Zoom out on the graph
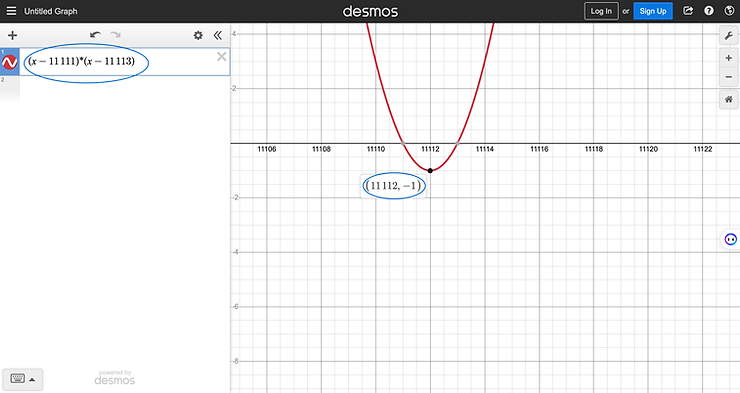740x393 pixels. (729, 77)
